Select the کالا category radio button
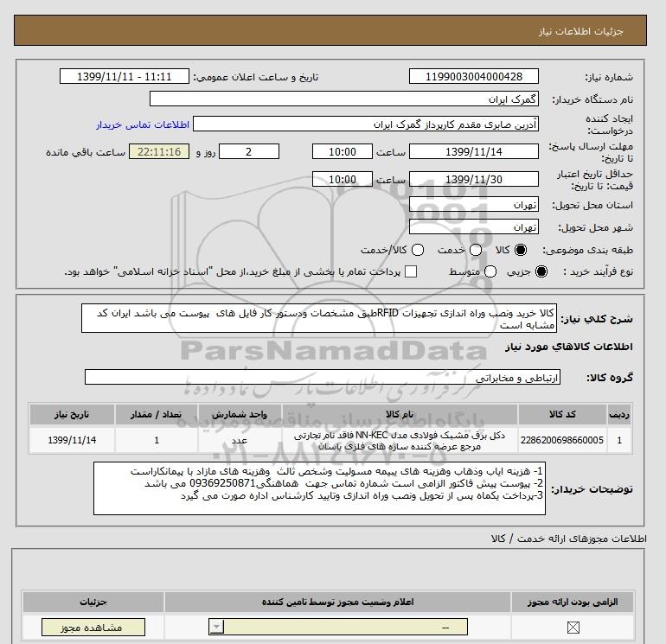This screenshot has height=644, width=666. [x=520, y=250]
